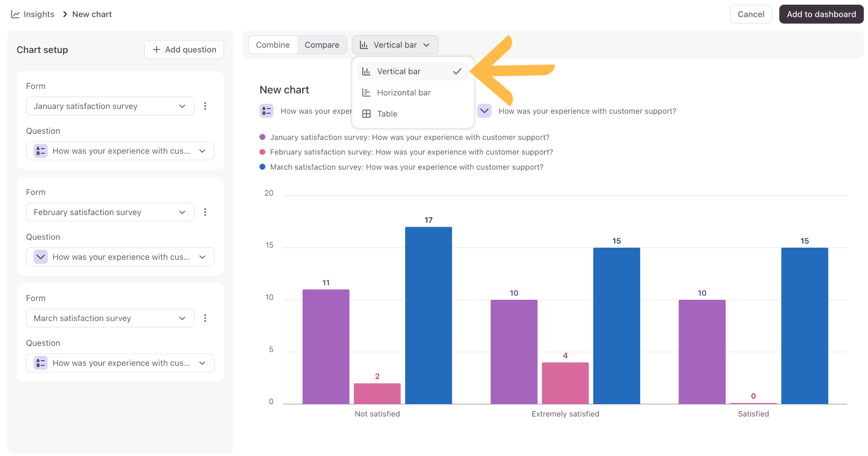Open the Vertical bar chart type dropdown
Viewport: 868px width, 456px height.
point(395,45)
